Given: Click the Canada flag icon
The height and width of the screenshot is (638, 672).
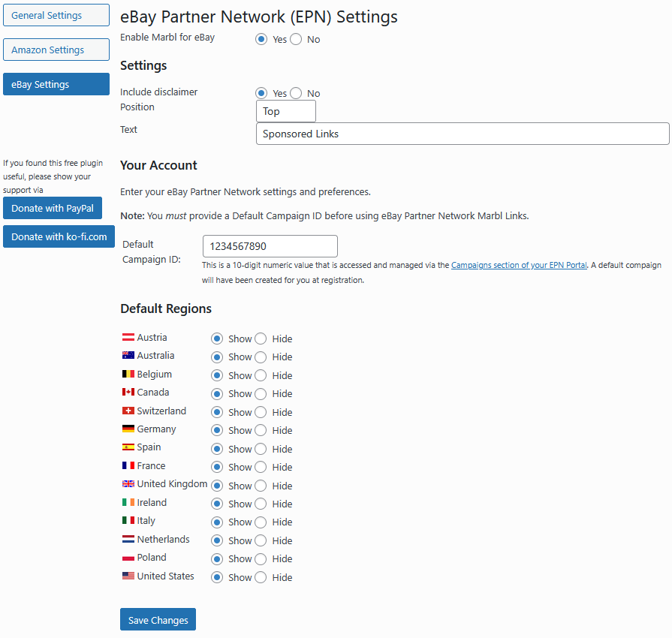Looking at the screenshot, I should point(128,393).
